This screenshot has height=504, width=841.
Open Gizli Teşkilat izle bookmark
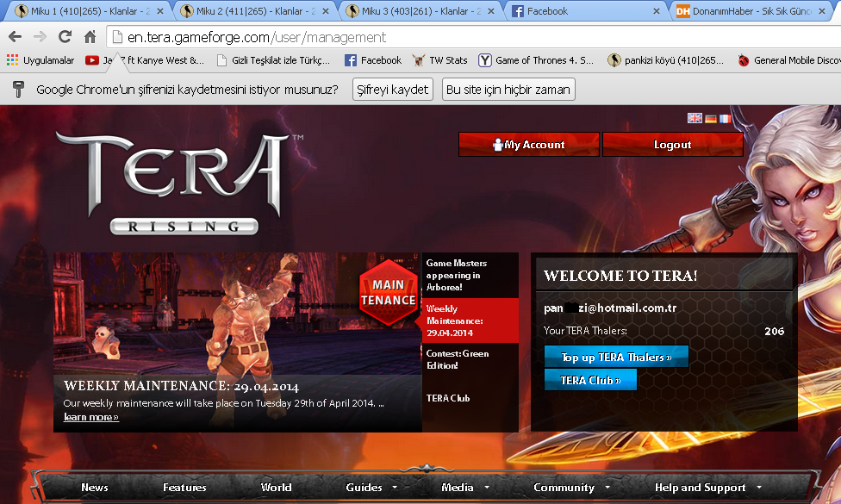point(273,60)
